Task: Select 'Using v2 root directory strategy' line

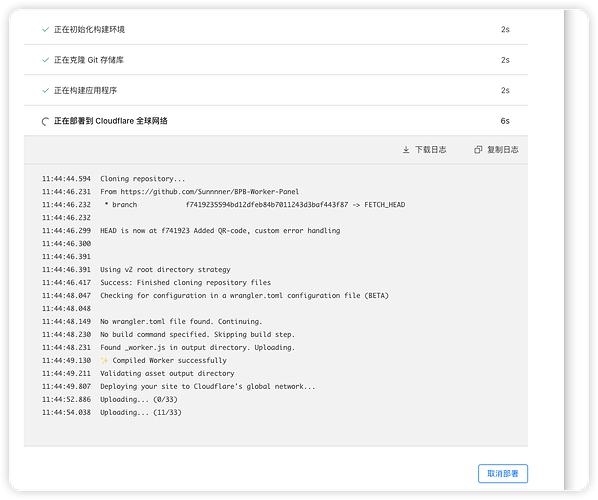Action: (165, 269)
